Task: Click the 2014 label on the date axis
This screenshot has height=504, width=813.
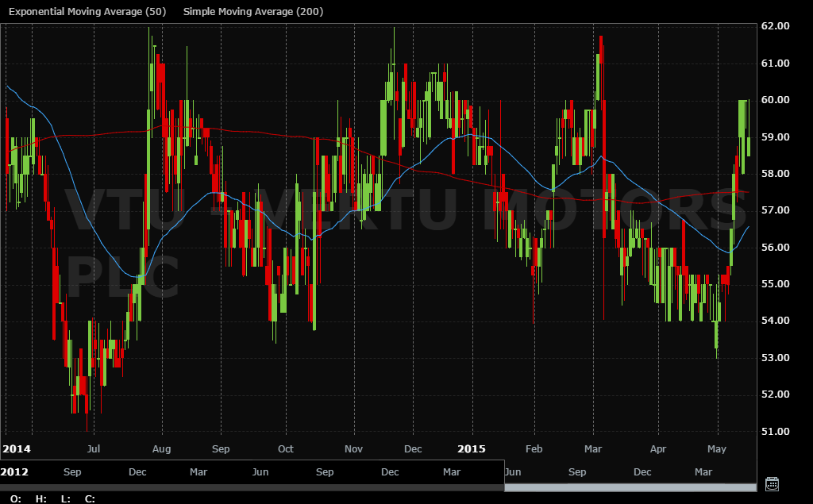Action: click(x=16, y=448)
